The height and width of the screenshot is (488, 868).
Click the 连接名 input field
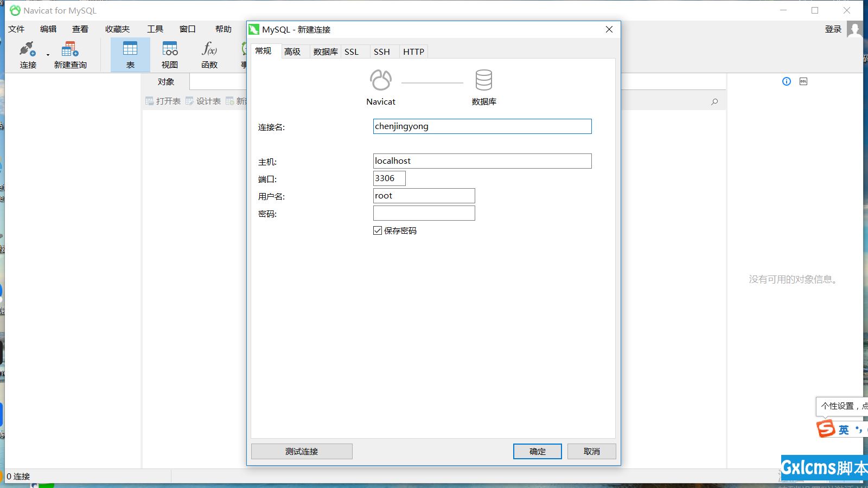(x=482, y=126)
